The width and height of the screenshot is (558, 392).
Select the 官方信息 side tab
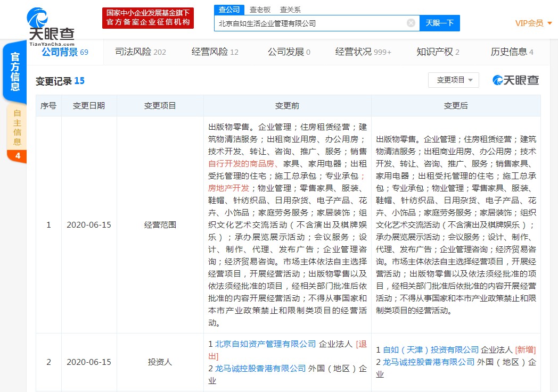tap(15, 71)
